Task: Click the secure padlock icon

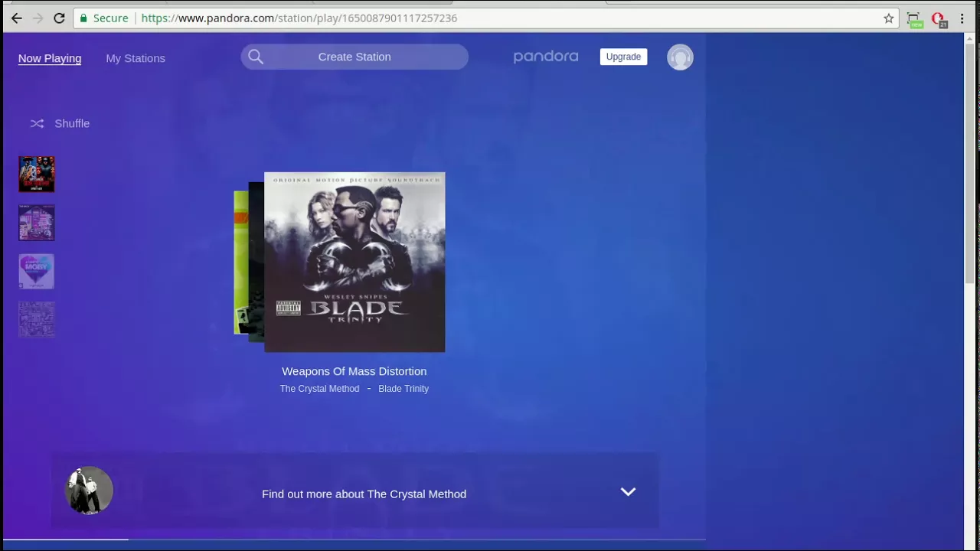Action: coord(83,18)
